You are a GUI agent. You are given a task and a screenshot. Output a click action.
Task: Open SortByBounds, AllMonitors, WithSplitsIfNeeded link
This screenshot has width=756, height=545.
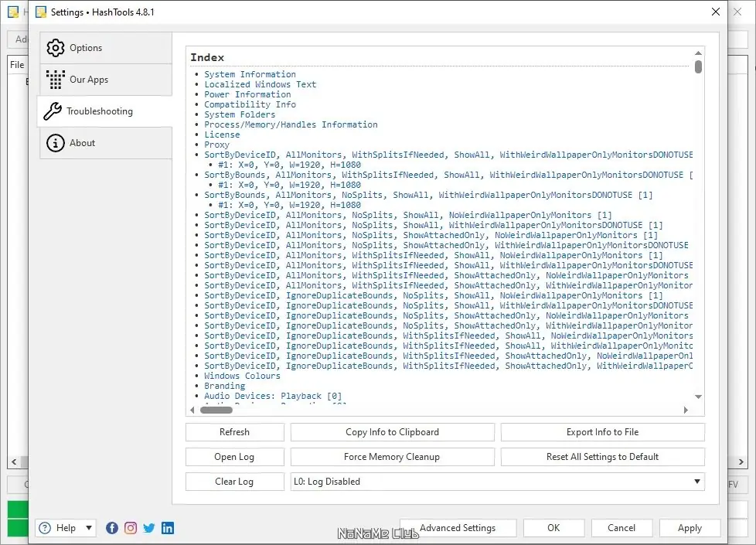coord(448,175)
